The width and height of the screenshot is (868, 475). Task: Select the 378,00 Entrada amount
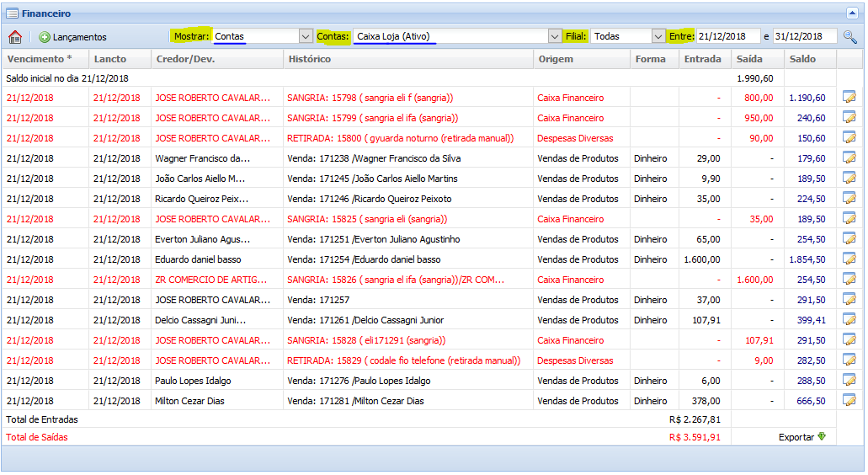click(706, 401)
